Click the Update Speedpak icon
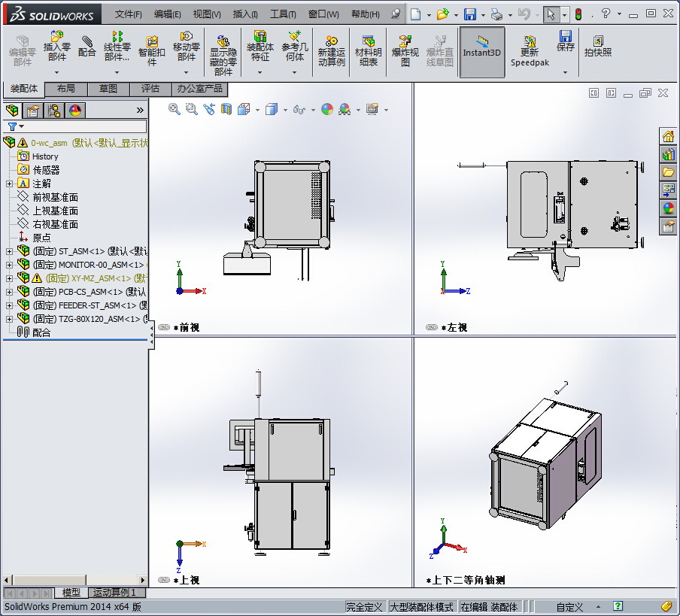Image resolution: width=680 pixels, height=616 pixels. point(530,50)
